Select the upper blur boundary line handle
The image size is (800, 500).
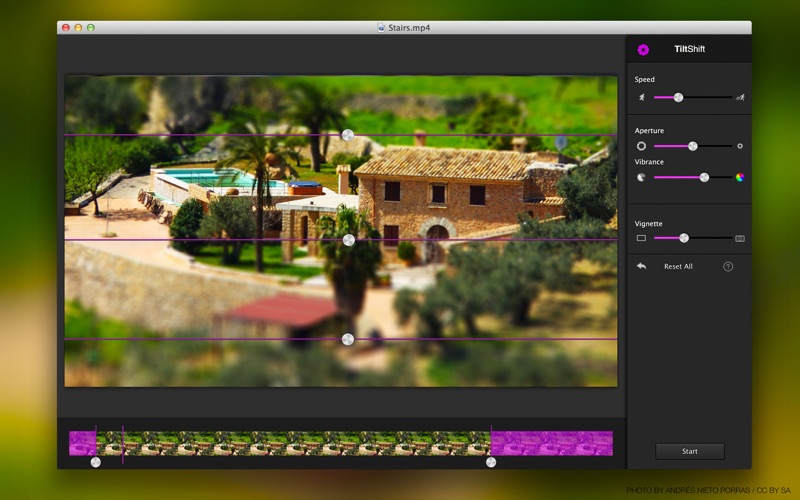[348, 135]
